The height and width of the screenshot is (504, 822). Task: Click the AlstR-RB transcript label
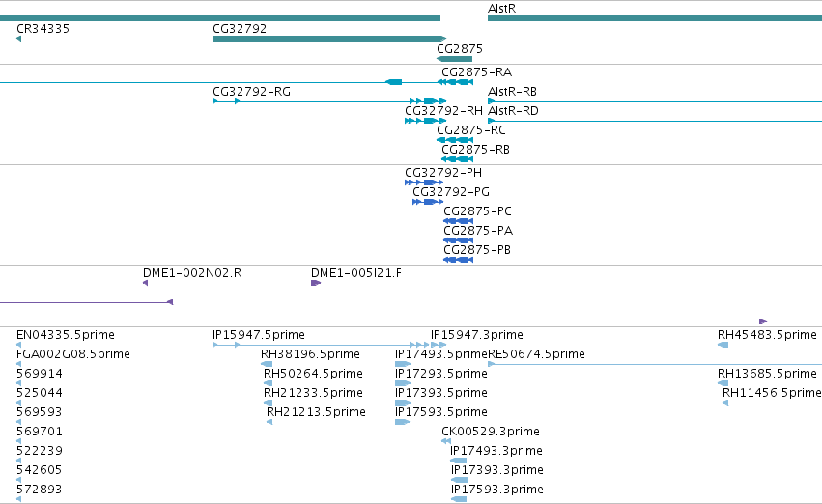pos(512,92)
